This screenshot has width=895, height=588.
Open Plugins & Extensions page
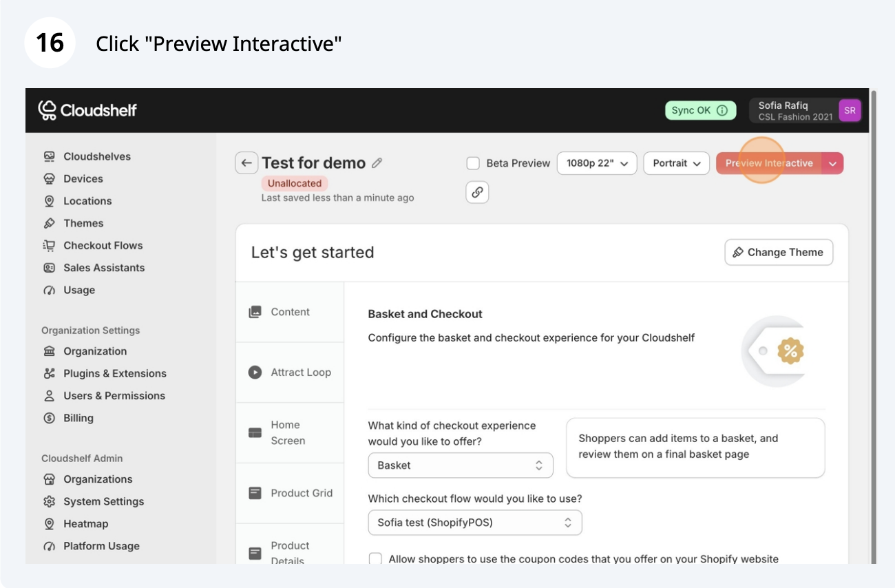point(115,373)
